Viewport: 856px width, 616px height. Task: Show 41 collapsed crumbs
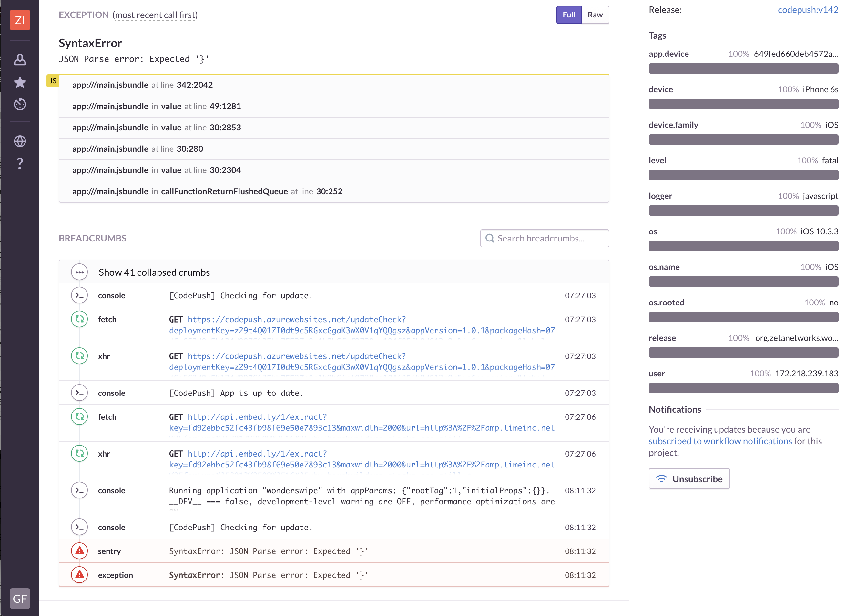(x=154, y=272)
